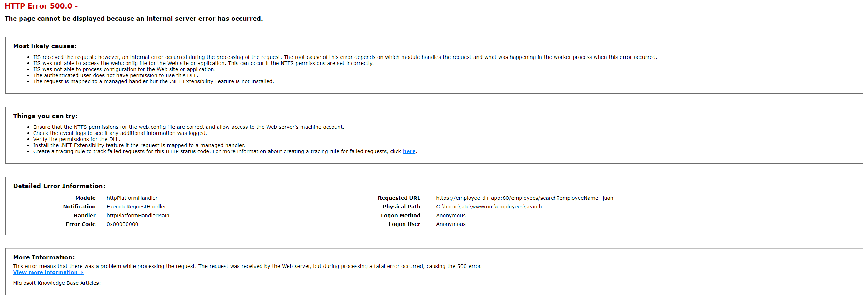This screenshot has width=868, height=304.
Task: Click the 'authenticated user does not have permission' bullet
Action: [116, 75]
